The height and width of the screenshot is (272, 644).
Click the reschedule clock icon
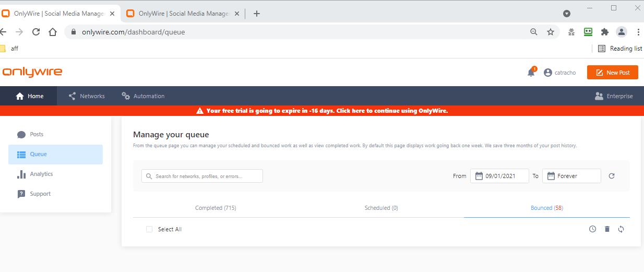(592, 229)
